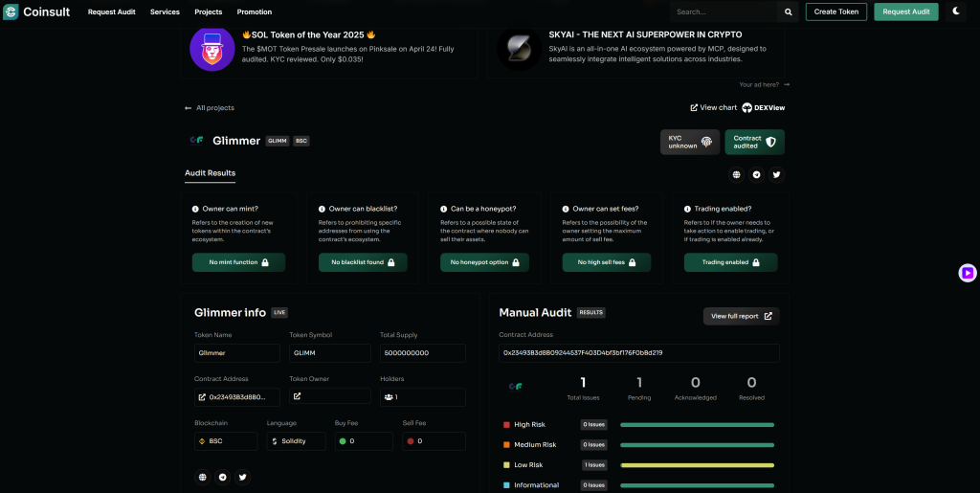Click the search magnifier icon

(789, 11)
